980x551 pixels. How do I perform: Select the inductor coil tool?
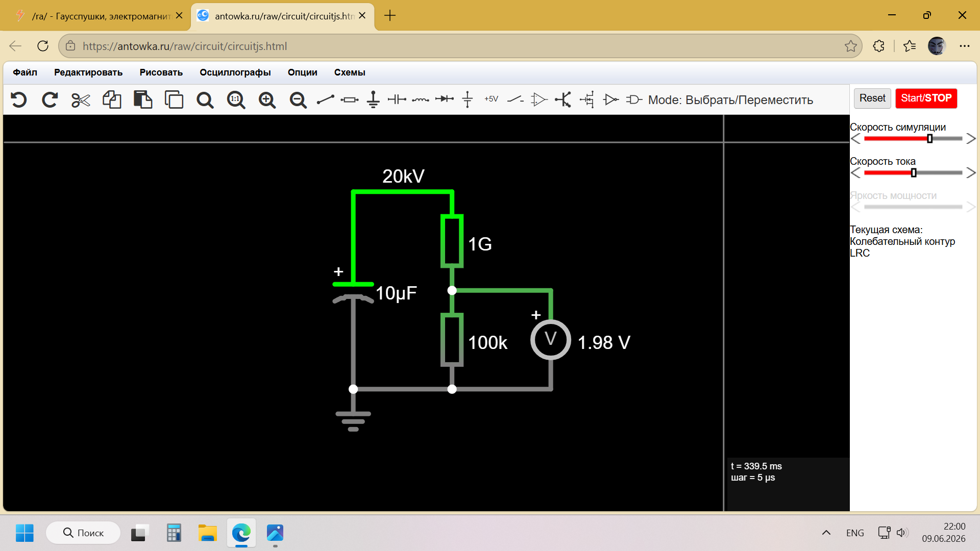(421, 99)
